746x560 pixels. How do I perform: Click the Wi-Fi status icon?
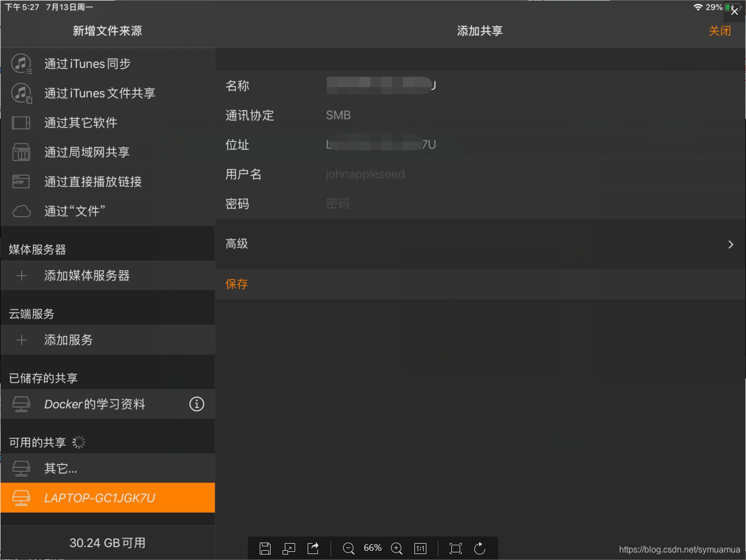point(698,7)
